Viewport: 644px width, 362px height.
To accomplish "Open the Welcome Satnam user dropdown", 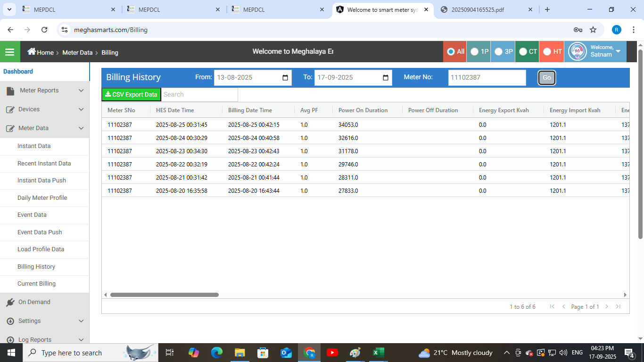I will 618,51.
